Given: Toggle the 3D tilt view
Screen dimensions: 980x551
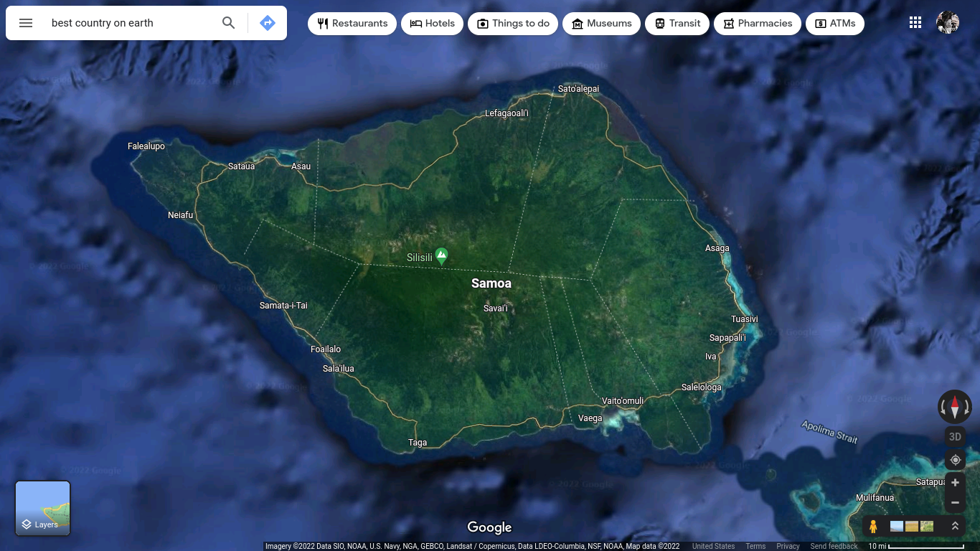Looking at the screenshot, I should pyautogui.click(x=955, y=437).
